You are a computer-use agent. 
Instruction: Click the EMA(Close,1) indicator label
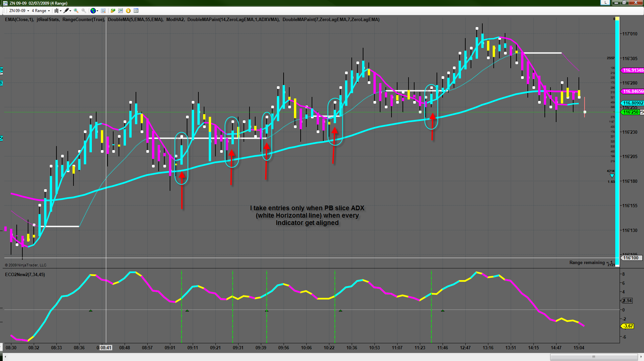pos(19,19)
